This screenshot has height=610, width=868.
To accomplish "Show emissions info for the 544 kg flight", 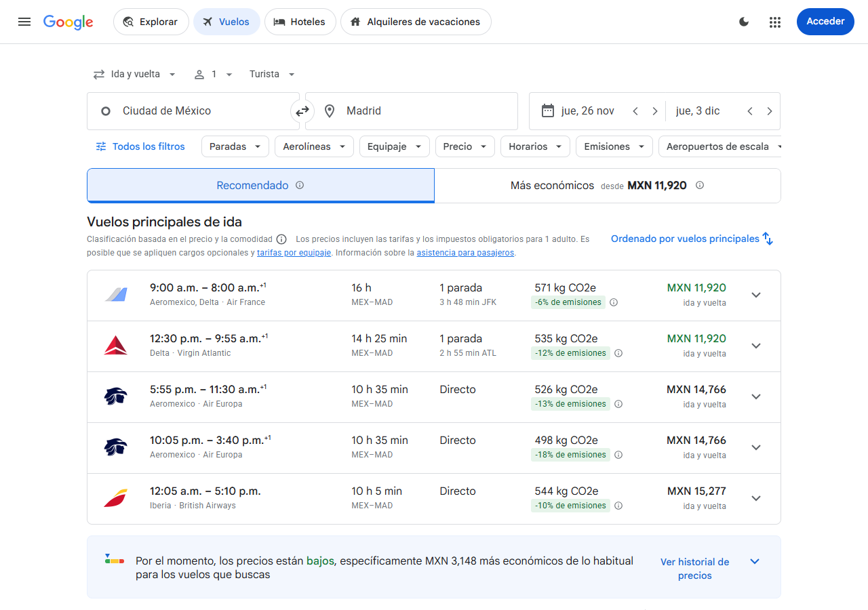I will [x=618, y=506].
